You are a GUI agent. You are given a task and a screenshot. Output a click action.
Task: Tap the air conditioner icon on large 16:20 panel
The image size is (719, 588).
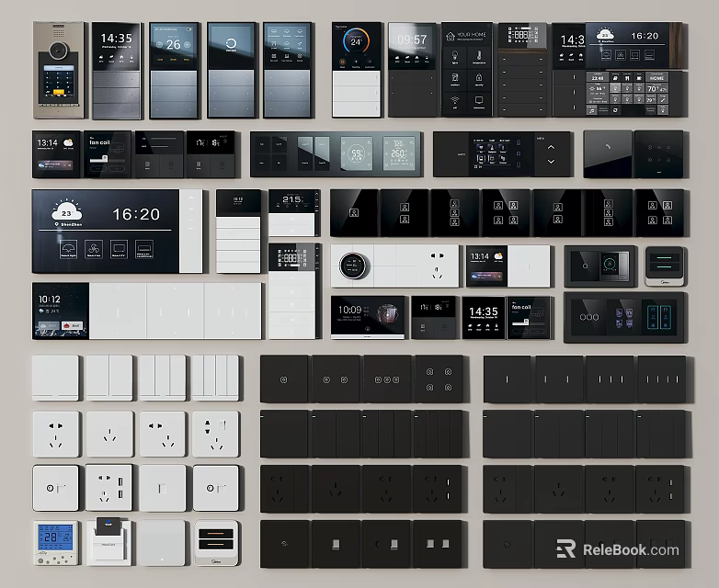(x=144, y=249)
